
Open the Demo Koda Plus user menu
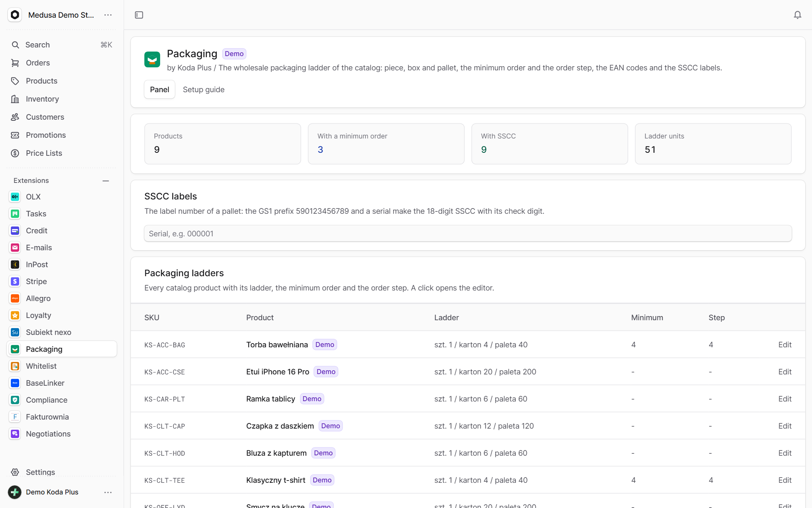108,492
